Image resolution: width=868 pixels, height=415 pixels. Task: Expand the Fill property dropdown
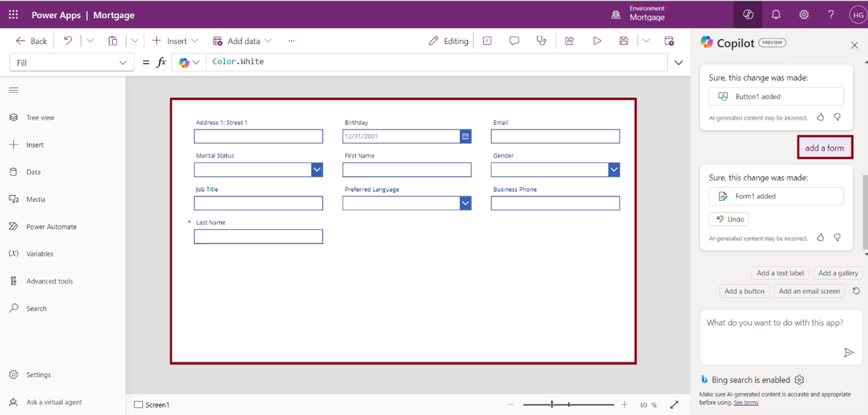[x=122, y=62]
